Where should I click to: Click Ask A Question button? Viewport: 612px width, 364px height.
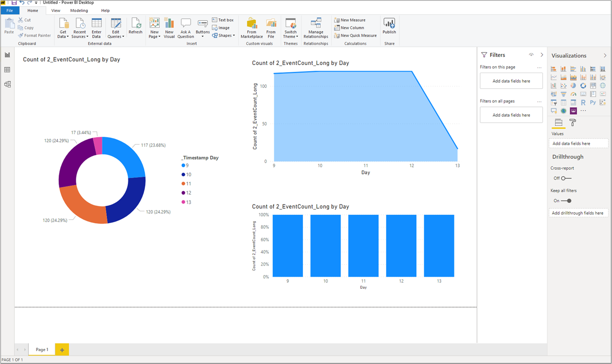coord(185,28)
